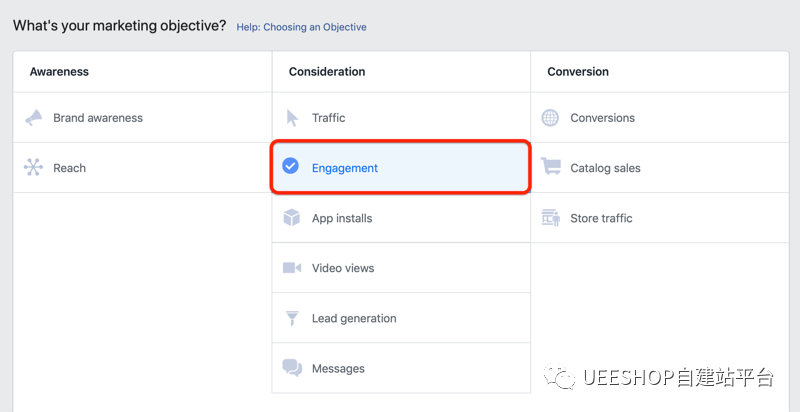Click the Awareness column header
The width and height of the screenshot is (800, 412).
click(59, 72)
